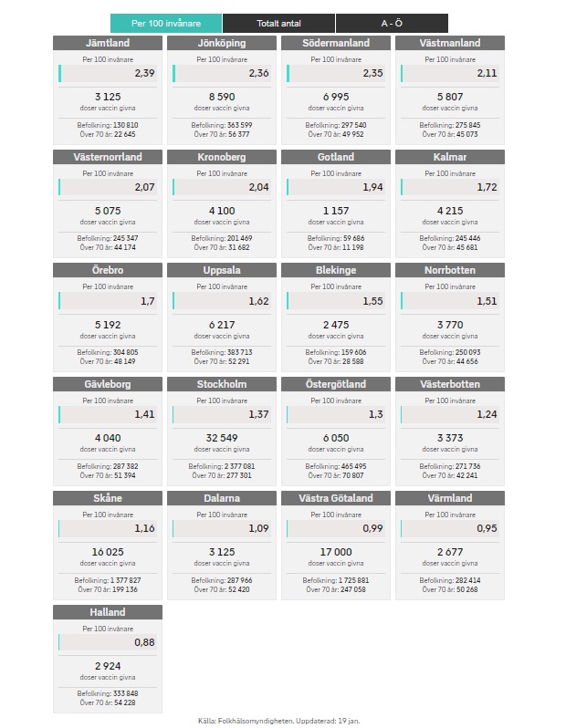Click the Halland 0,88 value bar

108,642
